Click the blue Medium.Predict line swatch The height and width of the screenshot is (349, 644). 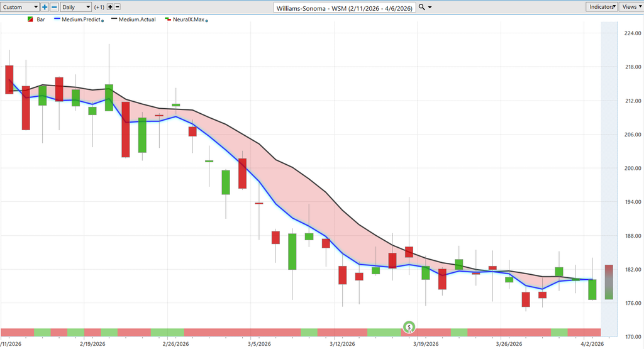pyautogui.click(x=57, y=19)
